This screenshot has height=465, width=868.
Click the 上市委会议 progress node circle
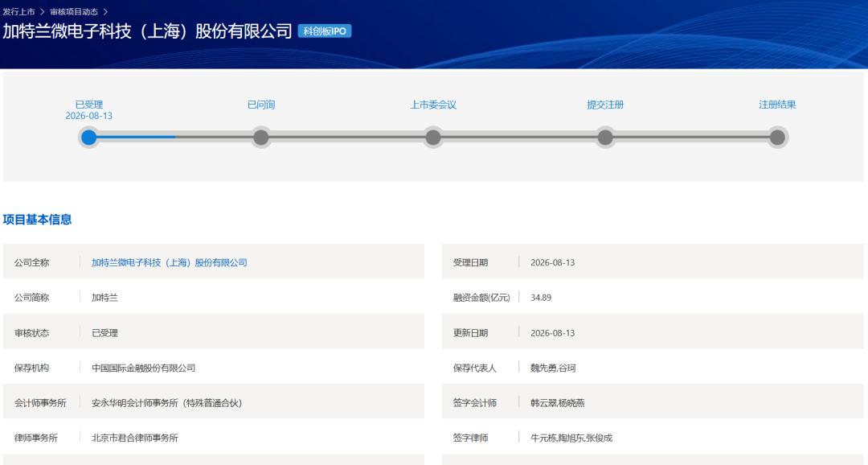(433, 138)
